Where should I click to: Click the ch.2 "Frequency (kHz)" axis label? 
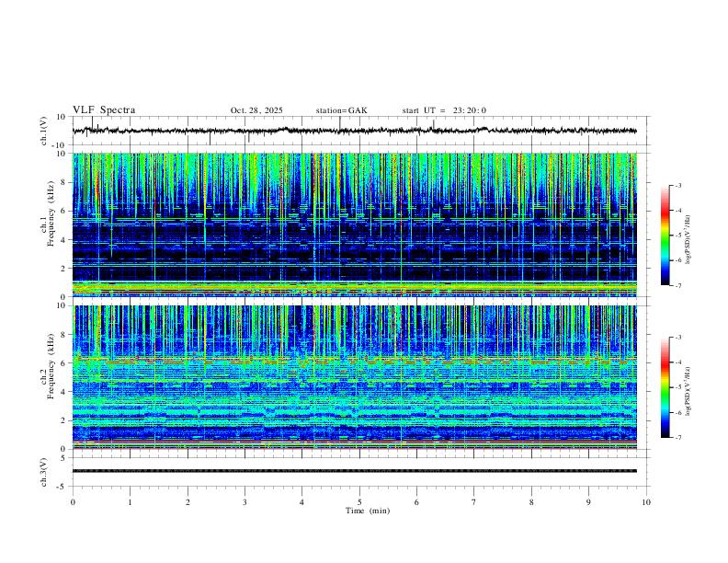51,366
